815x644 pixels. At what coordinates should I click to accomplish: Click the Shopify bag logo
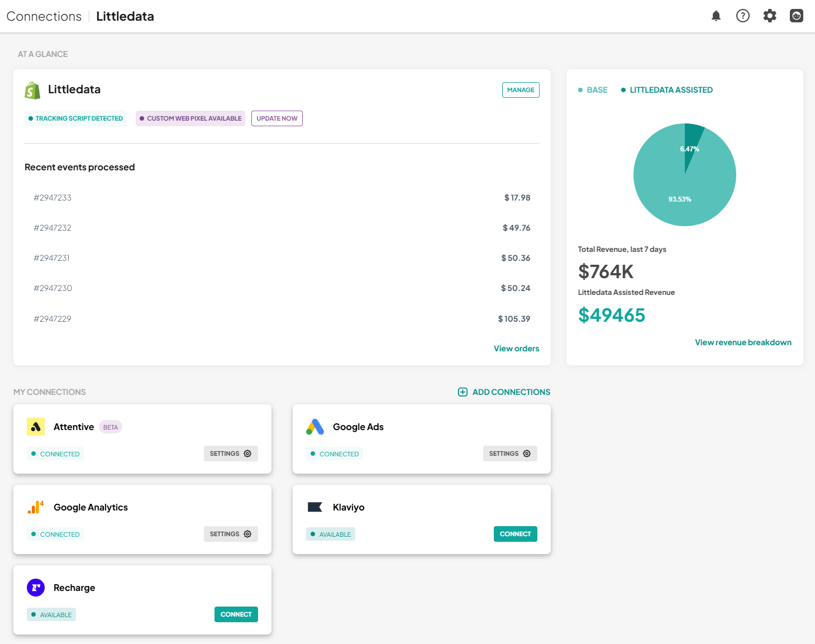point(32,90)
